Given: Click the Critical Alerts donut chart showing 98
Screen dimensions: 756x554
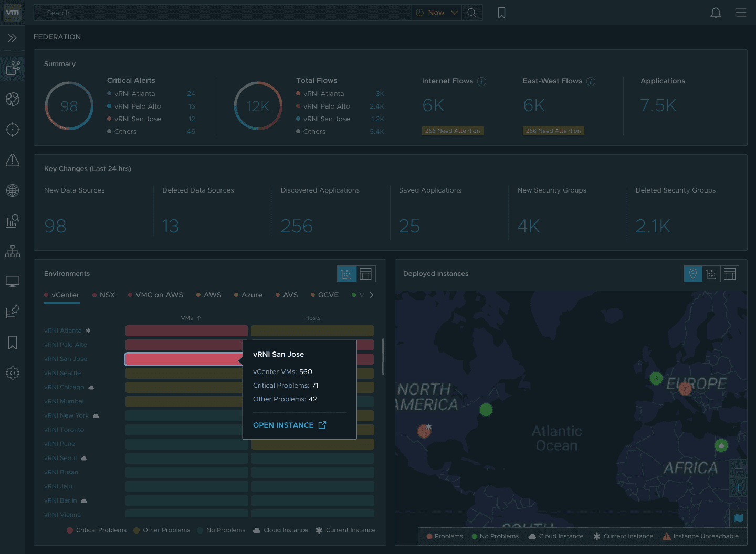Looking at the screenshot, I should coord(69,106).
